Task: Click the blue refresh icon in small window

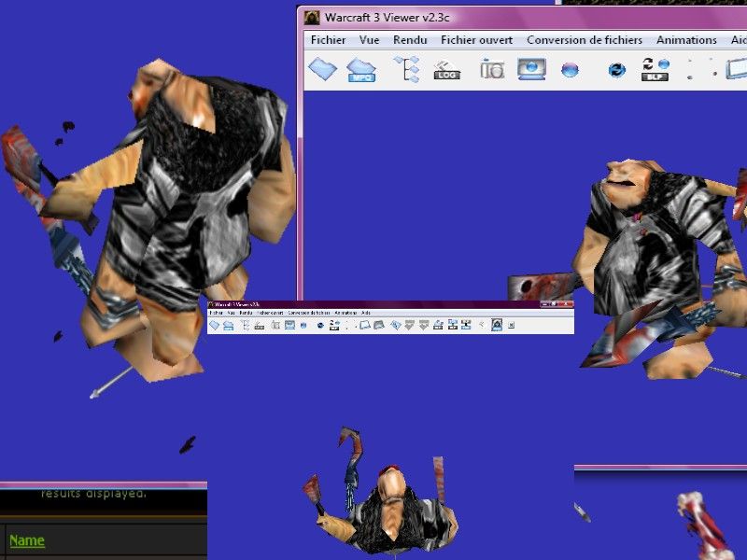Action: pos(320,326)
